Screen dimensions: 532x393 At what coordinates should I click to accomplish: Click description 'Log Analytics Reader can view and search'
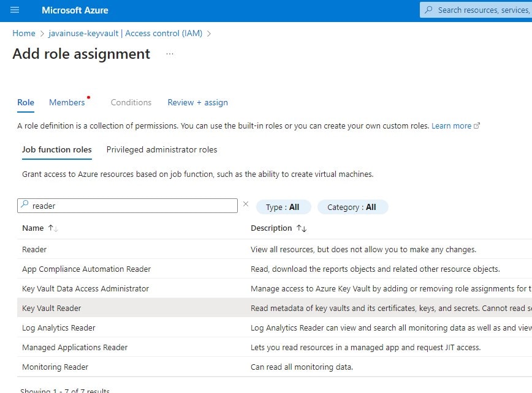[391, 327]
